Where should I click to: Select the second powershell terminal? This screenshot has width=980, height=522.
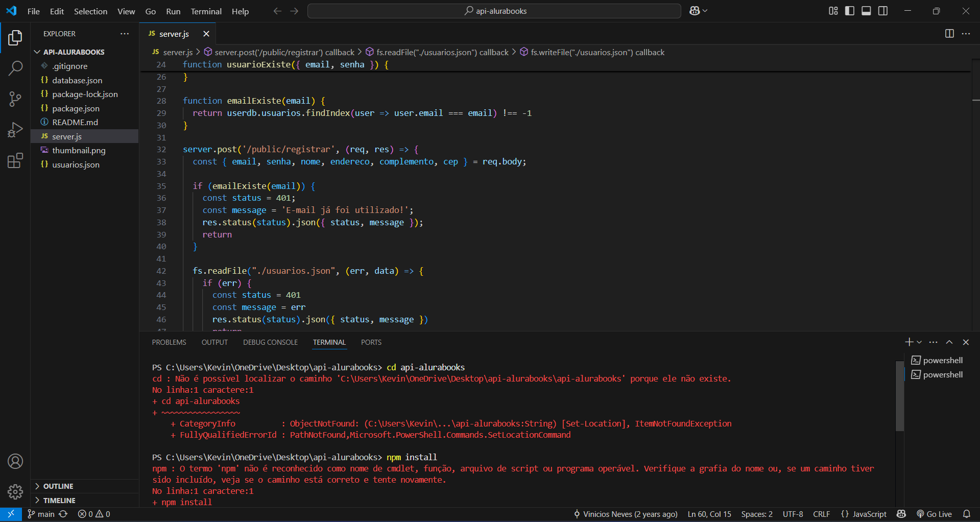pyautogui.click(x=938, y=374)
